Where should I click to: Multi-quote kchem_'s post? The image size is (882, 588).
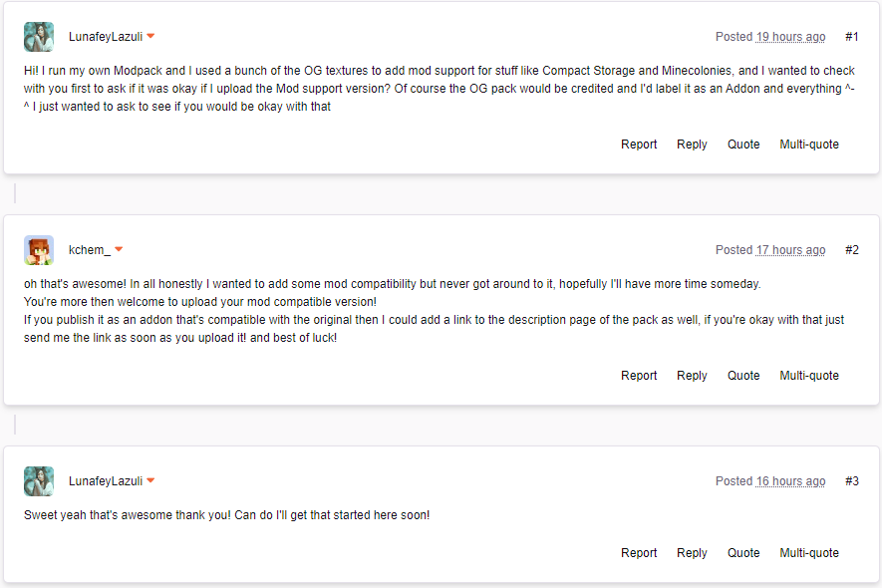(x=809, y=376)
